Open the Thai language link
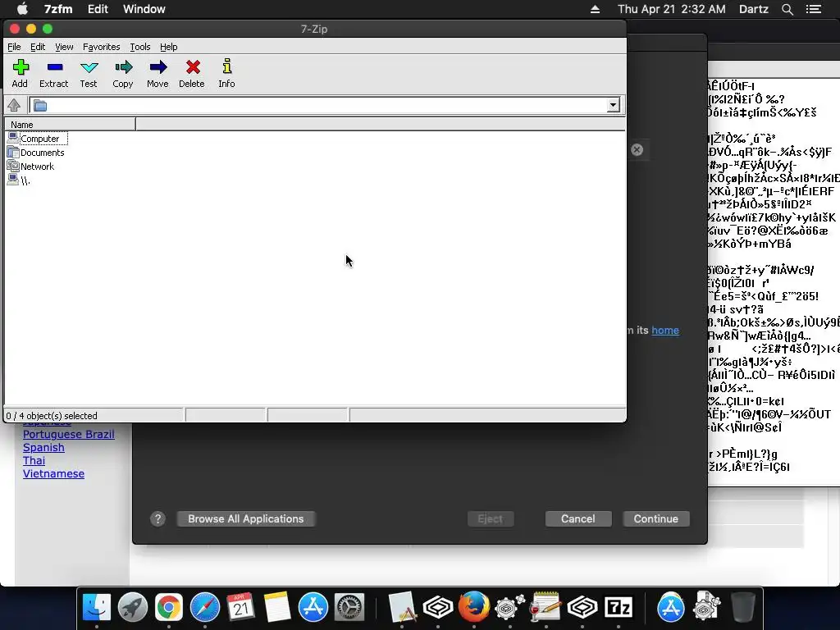840x630 pixels. pos(34,461)
